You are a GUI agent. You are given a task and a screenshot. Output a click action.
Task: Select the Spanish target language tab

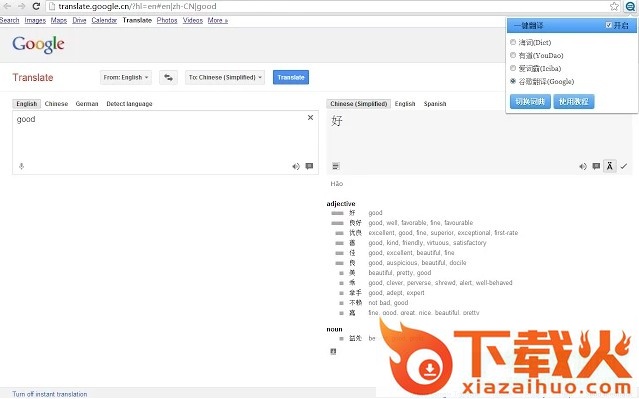435,104
